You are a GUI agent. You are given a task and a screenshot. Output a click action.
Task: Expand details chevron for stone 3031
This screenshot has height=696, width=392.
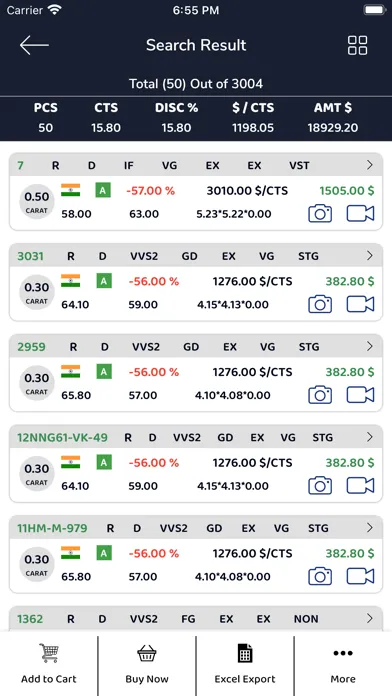(x=369, y=256)
